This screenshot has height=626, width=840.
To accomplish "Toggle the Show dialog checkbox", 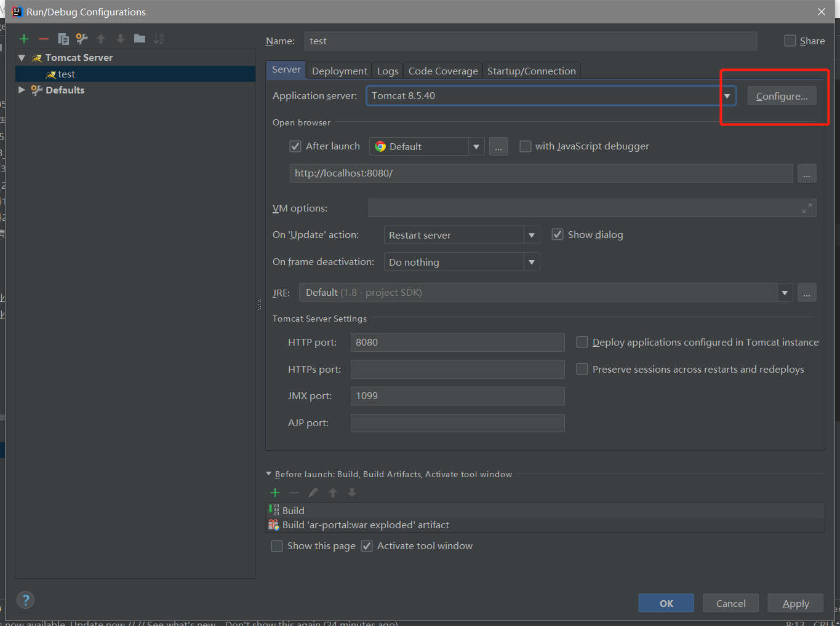I will coord(558,234).
